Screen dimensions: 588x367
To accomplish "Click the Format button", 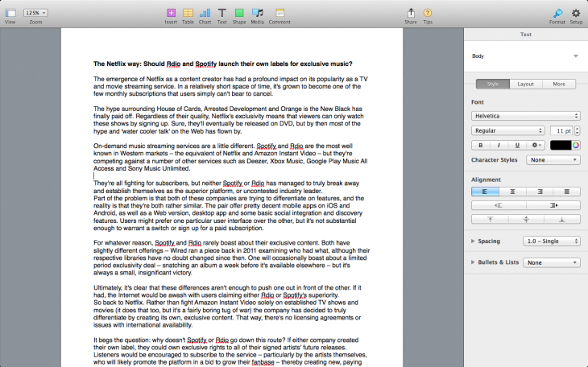I will (557, 14).
